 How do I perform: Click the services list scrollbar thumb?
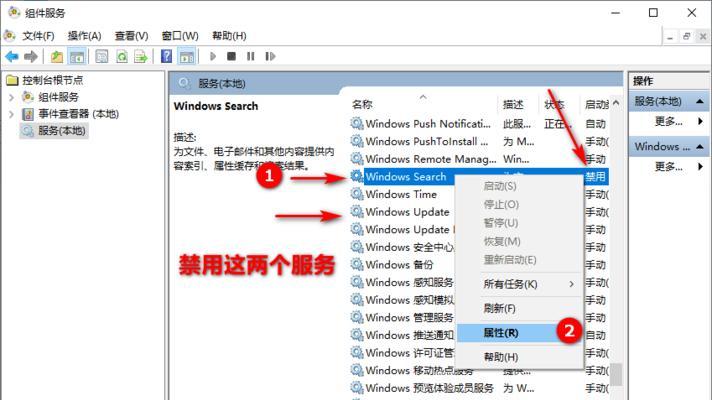[x=616, y=374]
